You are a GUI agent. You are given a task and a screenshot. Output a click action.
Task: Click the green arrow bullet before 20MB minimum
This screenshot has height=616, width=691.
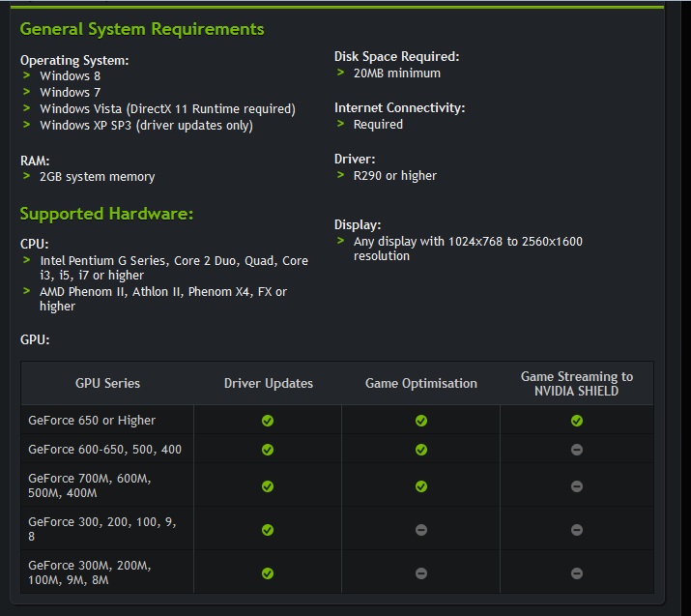[x=340, y=72]
